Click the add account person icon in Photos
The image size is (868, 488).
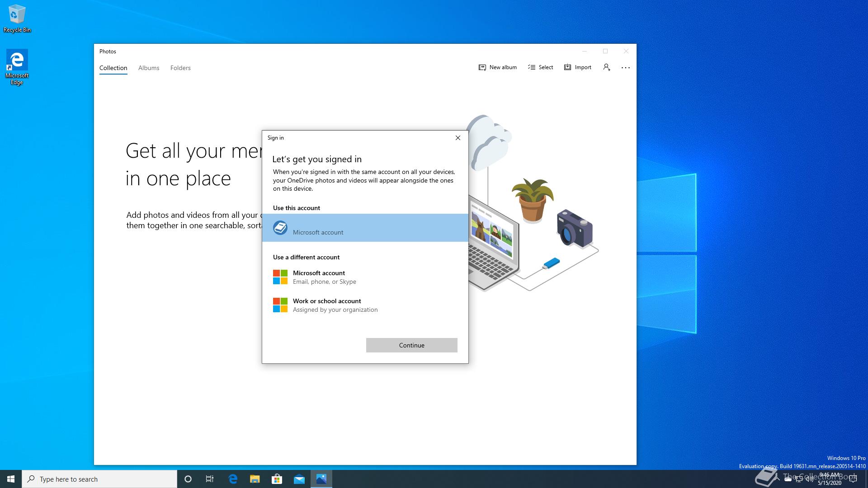click(x=607, y=67)
